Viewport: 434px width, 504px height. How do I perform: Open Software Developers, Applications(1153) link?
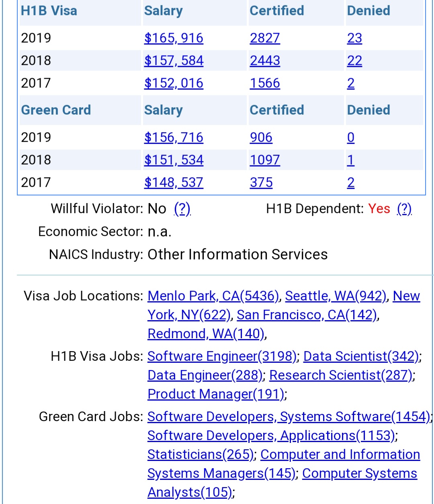271,436
